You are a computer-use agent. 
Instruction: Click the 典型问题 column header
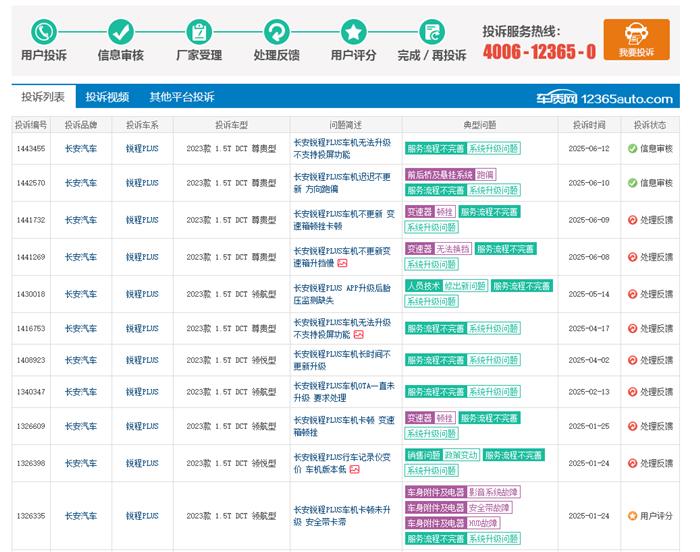coord(480,125)
